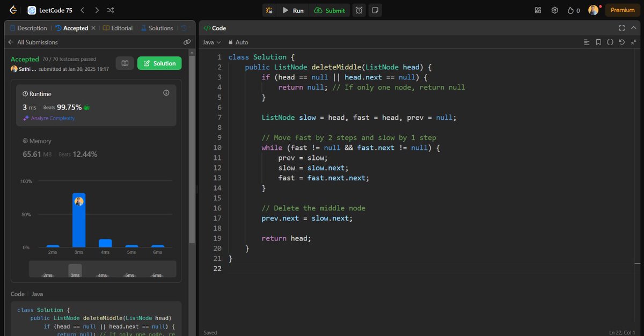Click the bookmark icon in the editor
The width and height of the screenshot is (644, 336).
pyautogui.click(x=598, y=42)
